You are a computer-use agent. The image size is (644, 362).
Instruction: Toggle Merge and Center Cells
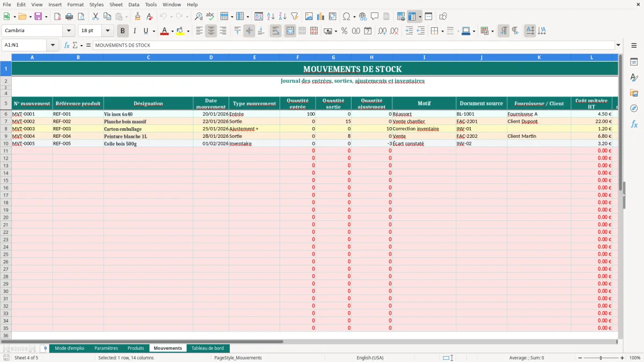tap(290, 31)
